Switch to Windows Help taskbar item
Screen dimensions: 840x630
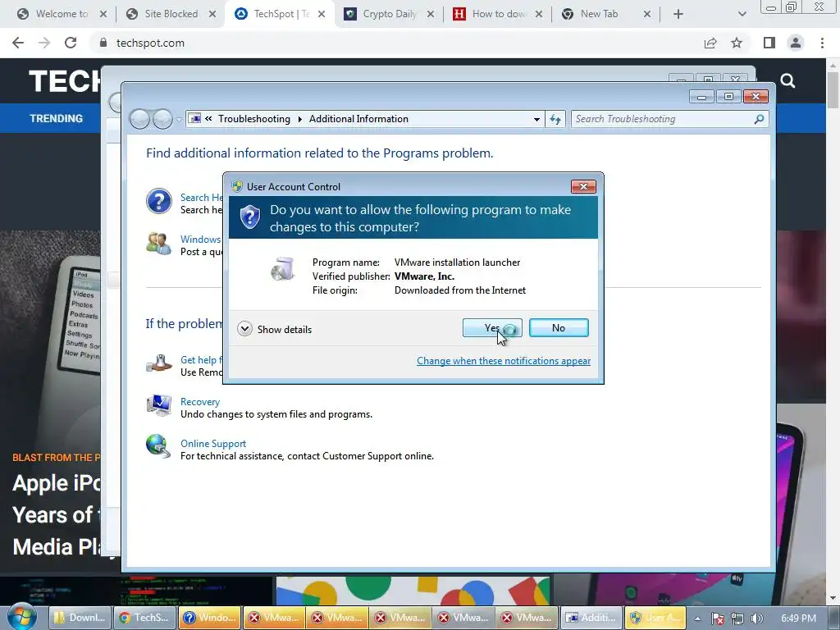[209, 618]
